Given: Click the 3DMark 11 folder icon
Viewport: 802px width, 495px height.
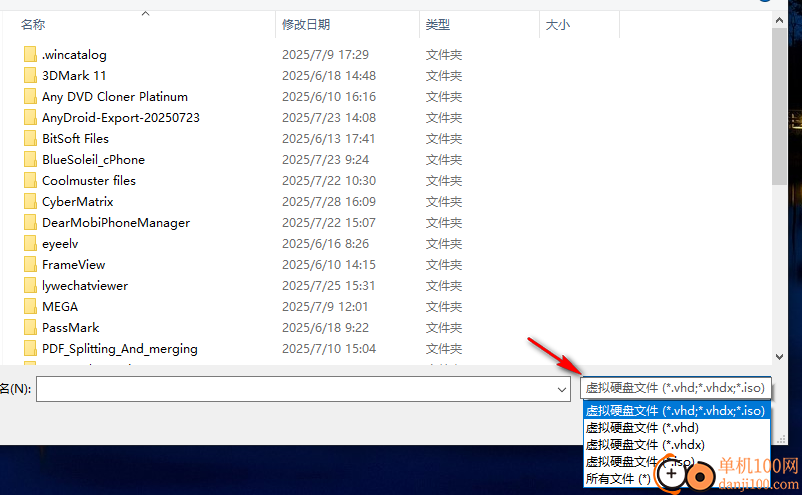Looking at the screenshot, I should [x=30, y=75].
